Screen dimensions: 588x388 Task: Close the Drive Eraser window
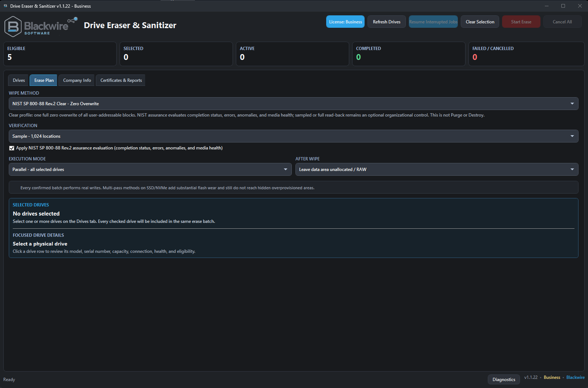point(580,6)
